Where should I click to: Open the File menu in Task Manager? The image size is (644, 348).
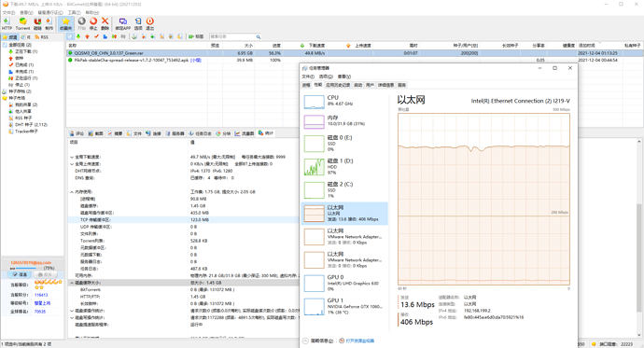[x=308, y=77]
